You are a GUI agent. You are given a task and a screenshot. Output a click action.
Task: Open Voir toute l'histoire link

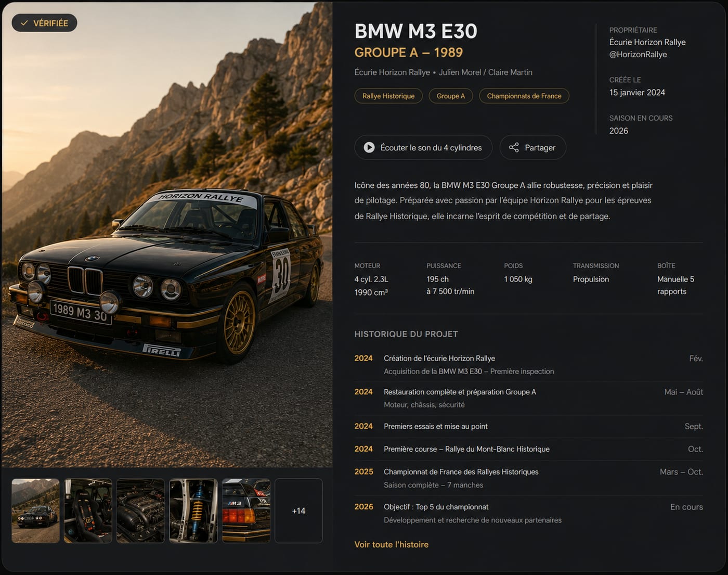coord(392,544)
